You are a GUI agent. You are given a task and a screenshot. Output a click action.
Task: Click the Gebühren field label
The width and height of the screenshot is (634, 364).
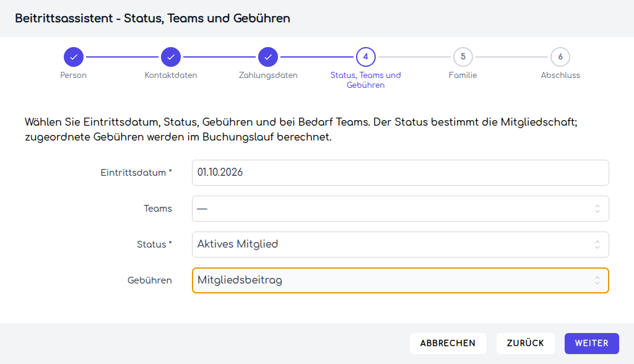[150, 280]
